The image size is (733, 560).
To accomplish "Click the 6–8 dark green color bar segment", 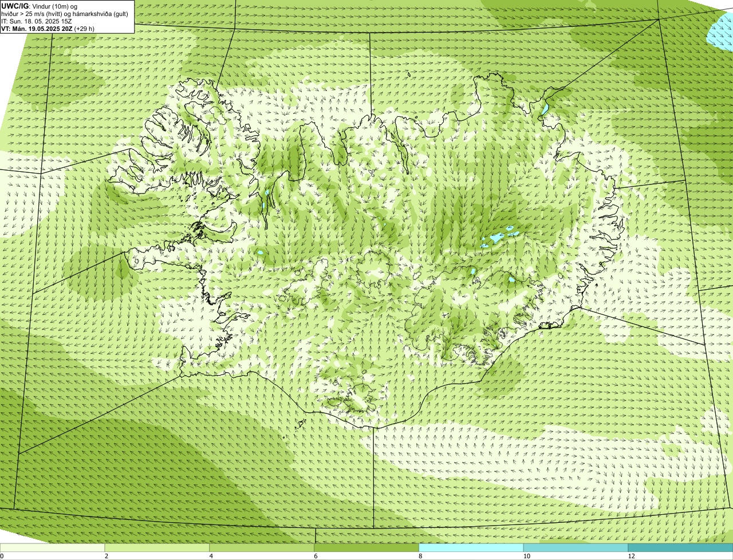I will click(x=367, y=547).
